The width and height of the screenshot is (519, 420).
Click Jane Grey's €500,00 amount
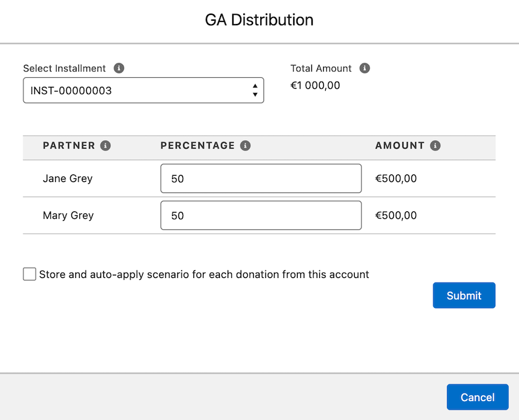click(x=396, y=179)
